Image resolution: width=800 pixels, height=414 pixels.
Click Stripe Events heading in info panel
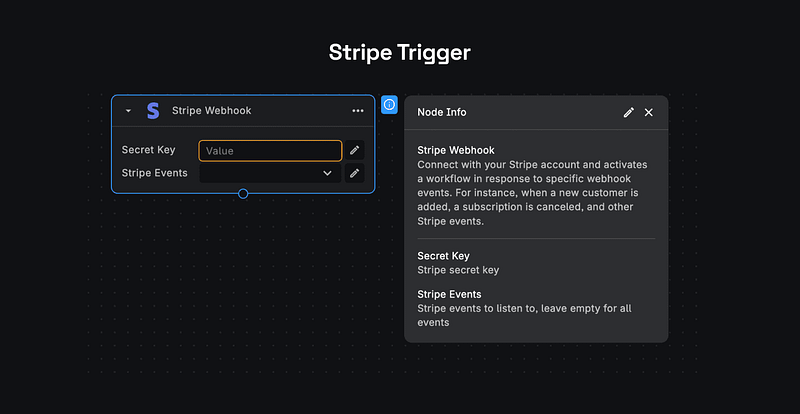click(x=449, y=295)
